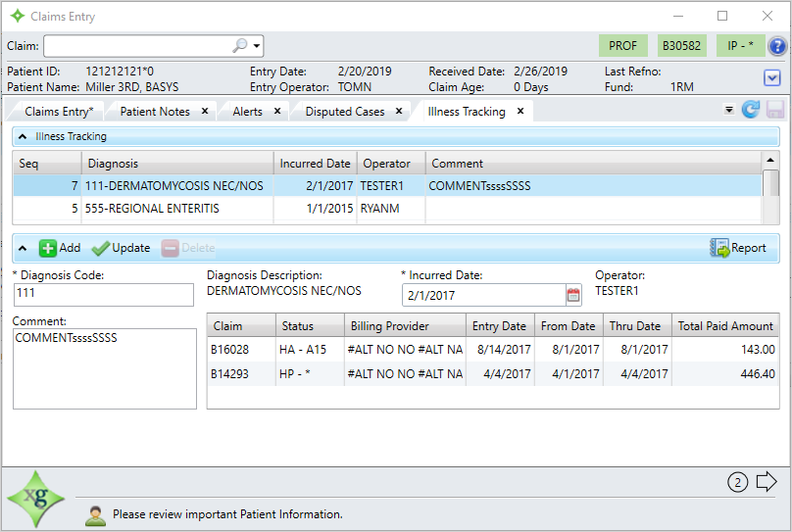Screen dimensions: 792x532
Task: Close the Illness Tracking tab
Action: (x=520, y=111)
